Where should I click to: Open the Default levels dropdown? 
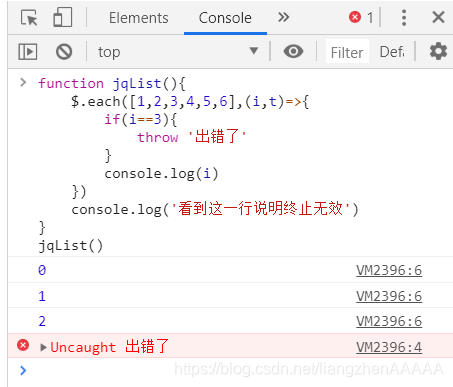click(x=392, y=52)
